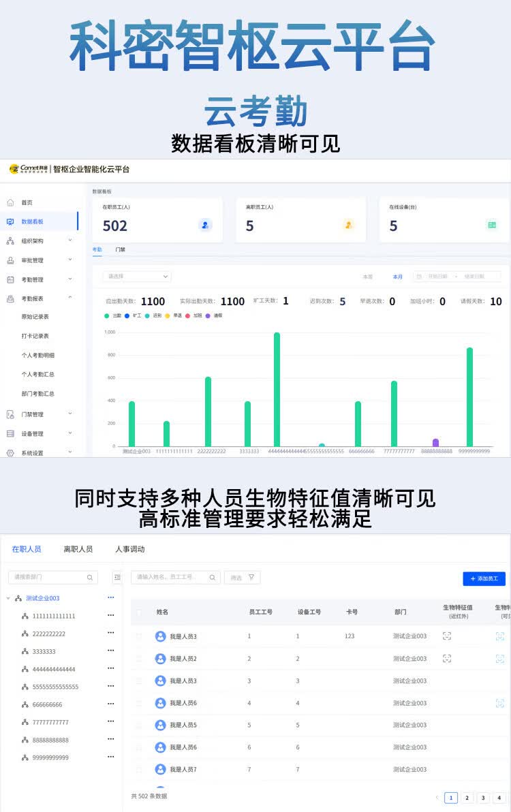Open 原始记录表 in the sidebar

coord(35,317)
